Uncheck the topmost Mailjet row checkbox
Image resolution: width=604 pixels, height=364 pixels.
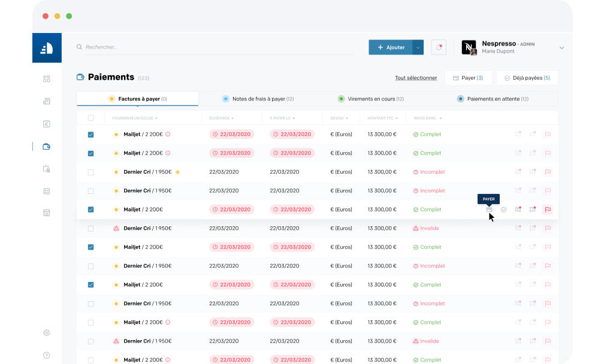[91, 135]
